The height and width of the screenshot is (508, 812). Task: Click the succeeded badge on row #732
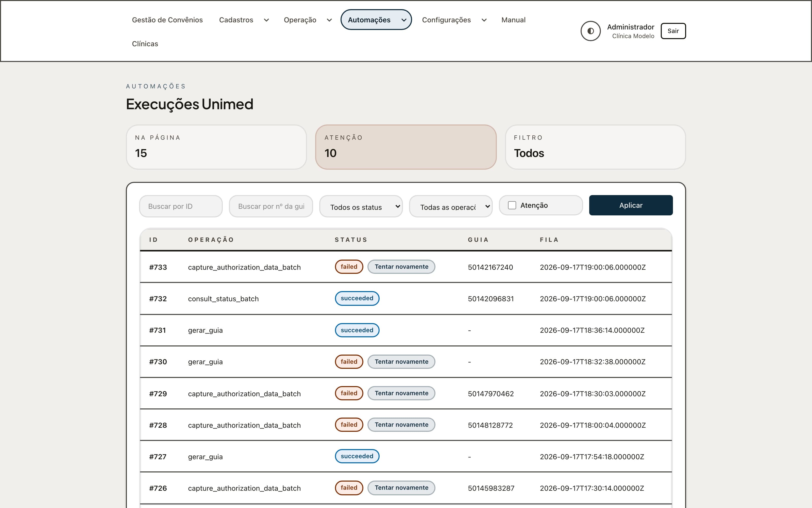(x=357, y=298)
